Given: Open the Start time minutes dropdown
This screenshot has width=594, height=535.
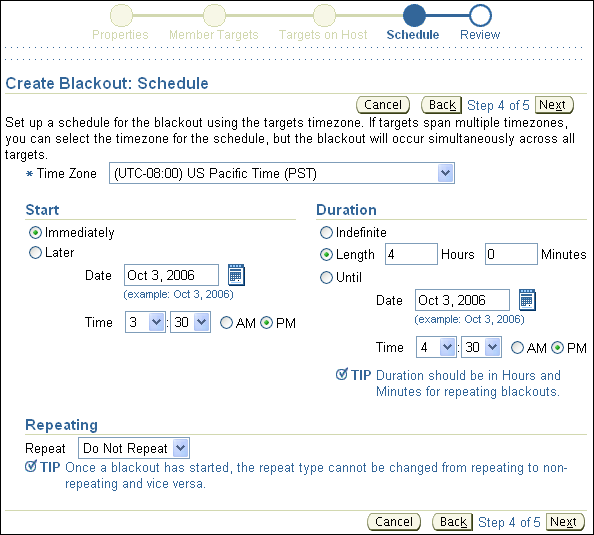Looking at the screenshot, I should [x=191, y=322].
